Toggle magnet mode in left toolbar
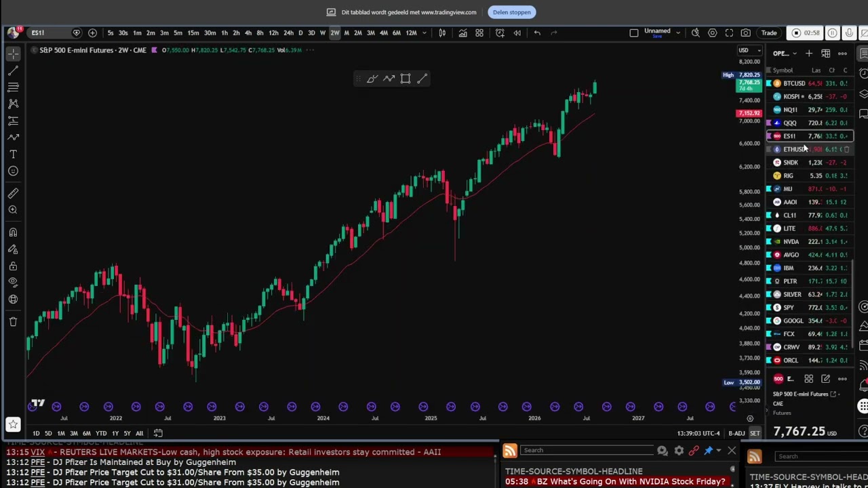The image size is (868, 488). click(x=13, y=232)
